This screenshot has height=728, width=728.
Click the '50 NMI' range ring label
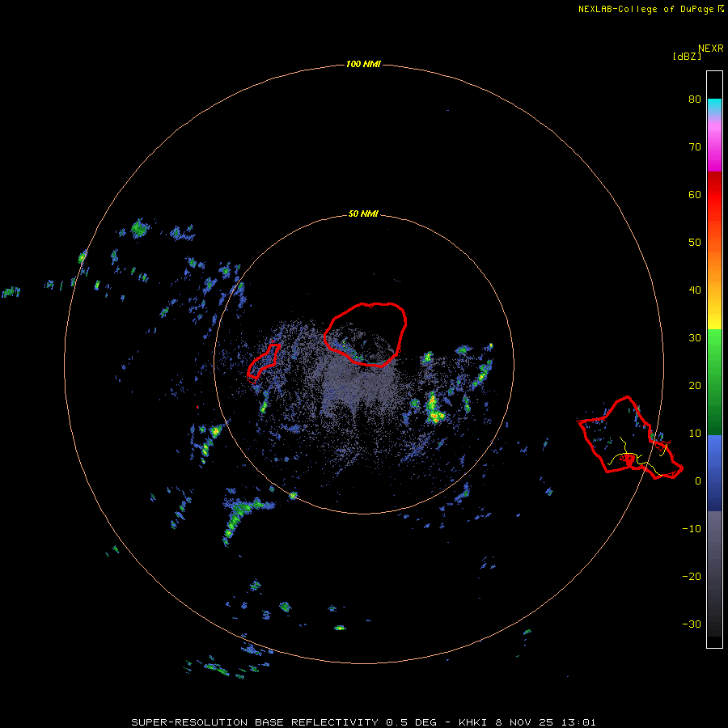point(363,214)
